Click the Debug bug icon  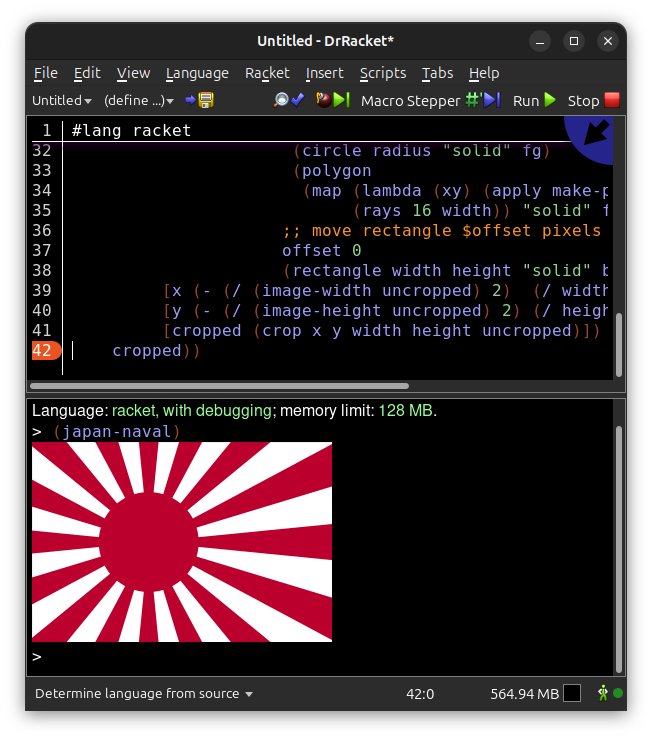[323, 100]
